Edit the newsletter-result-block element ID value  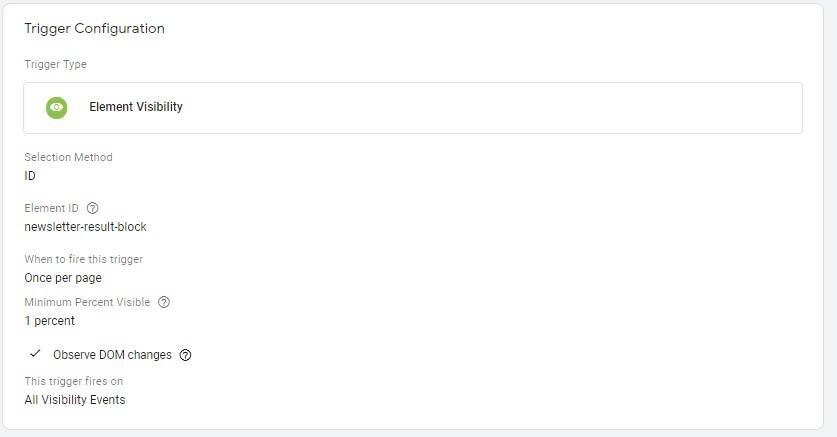tap(85, 227)
